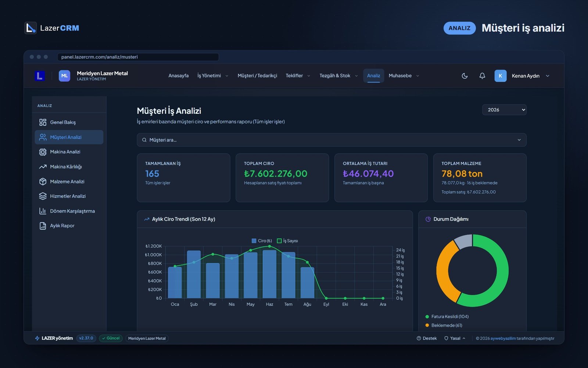Open the aywebyazilim link
Image resolution: width=588 pixels, height=368 pixels.
point(503,338)
